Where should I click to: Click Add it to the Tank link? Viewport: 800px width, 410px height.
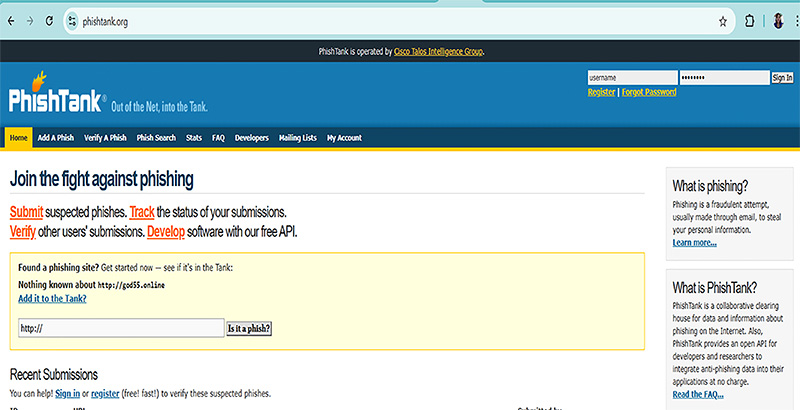(x=52, y=299)
